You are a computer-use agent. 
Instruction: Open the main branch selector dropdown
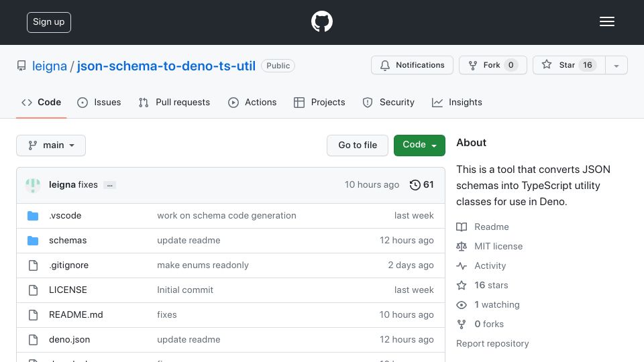tap(51, 145)
